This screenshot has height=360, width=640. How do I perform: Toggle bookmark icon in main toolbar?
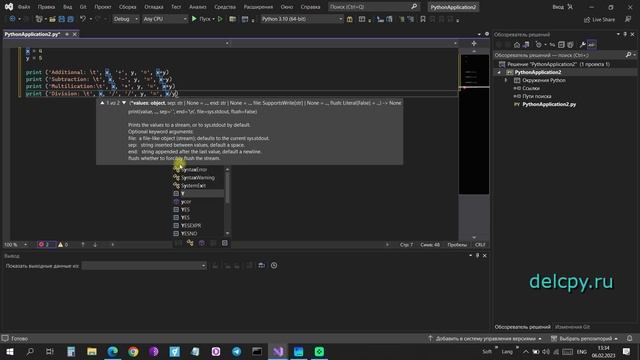pyautogui.click(x=423, y=19)
